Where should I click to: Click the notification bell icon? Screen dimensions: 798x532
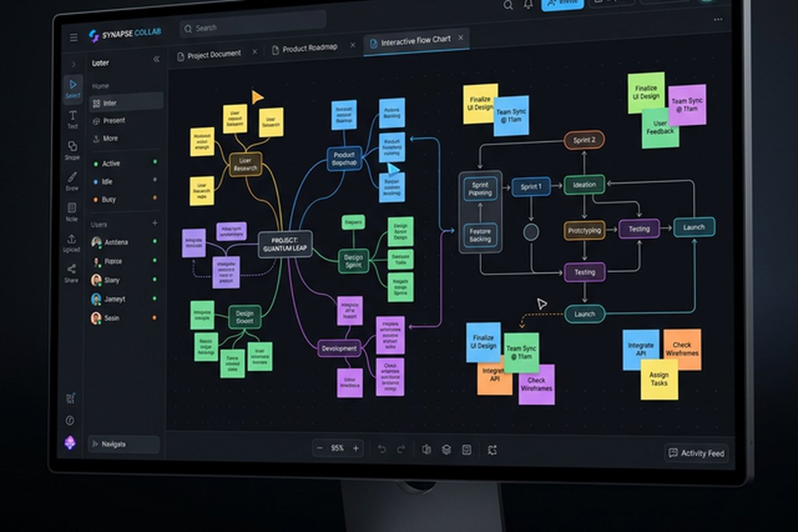click(528, 5)
